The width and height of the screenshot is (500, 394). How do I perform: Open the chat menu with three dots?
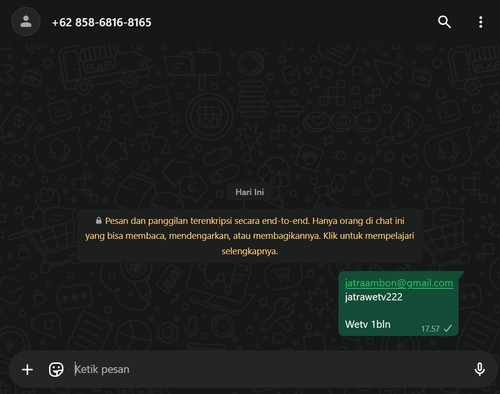tap(480, 22)
